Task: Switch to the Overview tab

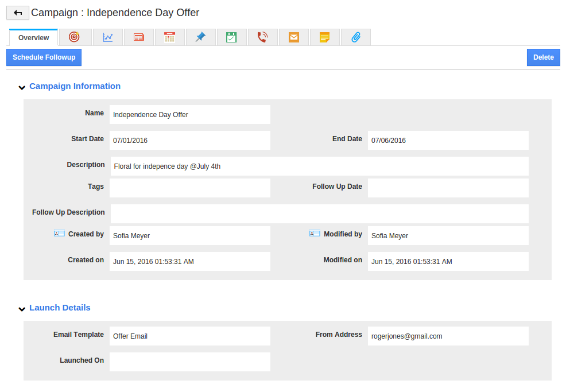Action: [x=33, y=37]
